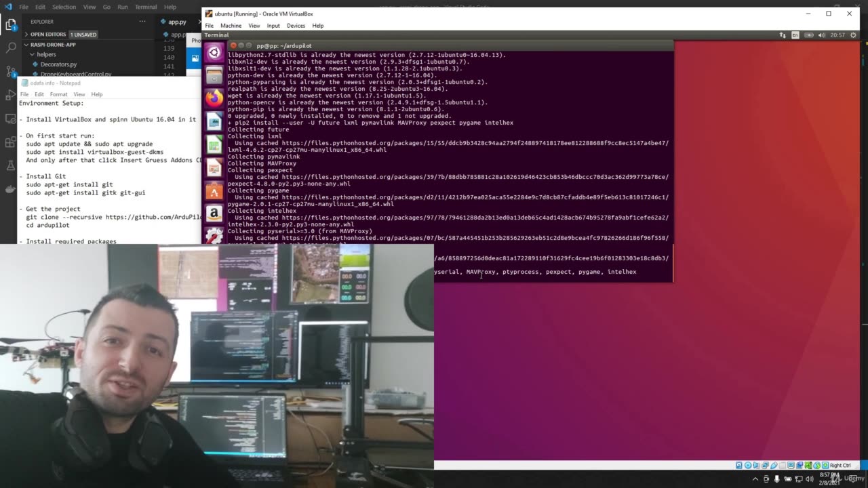The image size is (868, 488).
Task: Open VirtualBox View menu
Action: (254, 26)
